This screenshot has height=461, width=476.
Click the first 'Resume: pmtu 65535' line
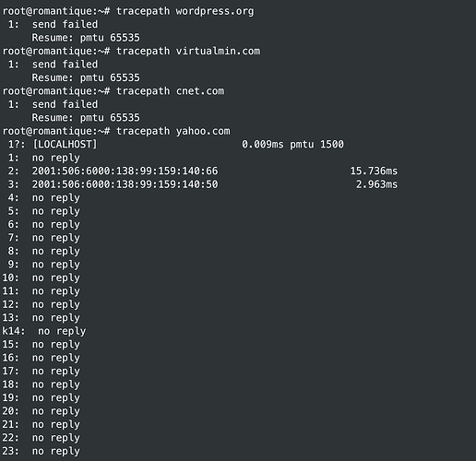[x=86, y=38]
